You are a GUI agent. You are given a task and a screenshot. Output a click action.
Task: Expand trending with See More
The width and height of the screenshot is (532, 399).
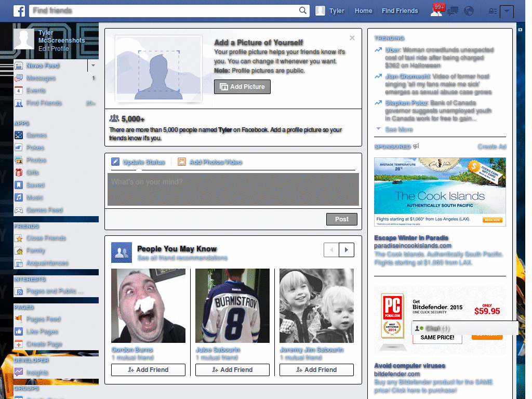(x=398, y=129)
